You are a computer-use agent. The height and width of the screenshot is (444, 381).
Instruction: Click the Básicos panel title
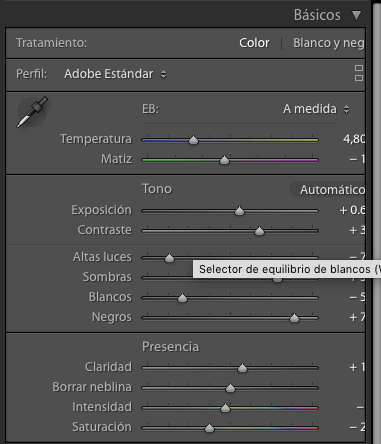tap(317, 15)
